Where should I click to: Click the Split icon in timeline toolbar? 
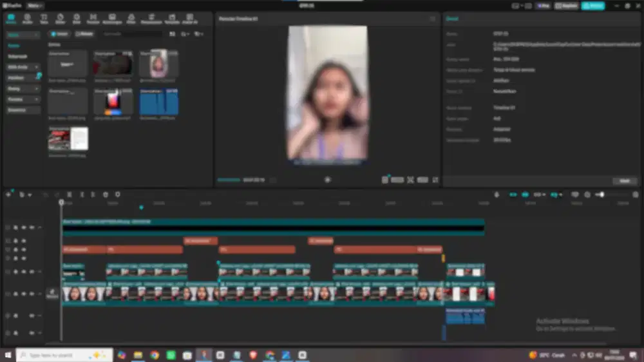(x=70, y=195)
